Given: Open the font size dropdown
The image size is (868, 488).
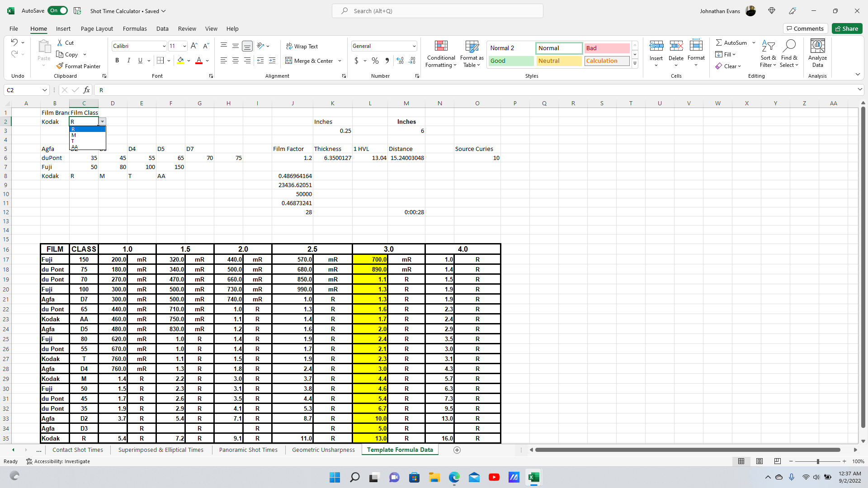Looking at the screenshot, I should coord(184,46).
